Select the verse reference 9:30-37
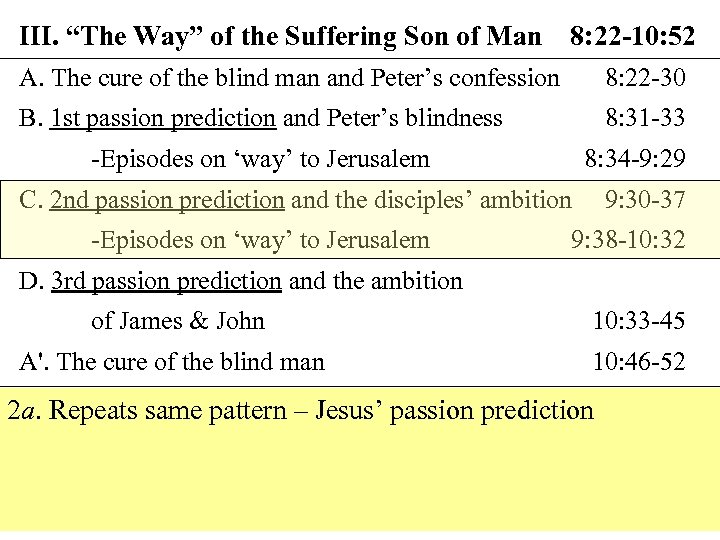The width and height of the screenshot is (720, 540). pos(645,200)
